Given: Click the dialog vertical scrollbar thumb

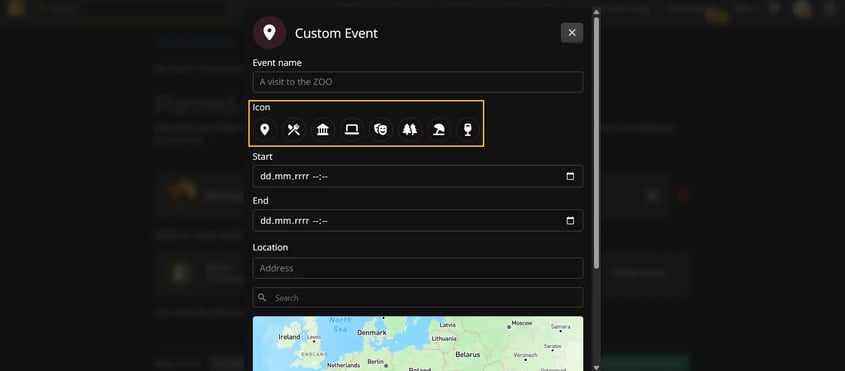Looking at the screenshot, I should click(x=596, y=142).
